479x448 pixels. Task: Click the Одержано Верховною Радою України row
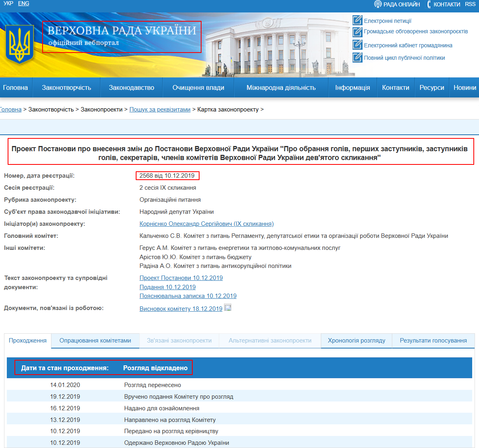[x=239, y=442]
